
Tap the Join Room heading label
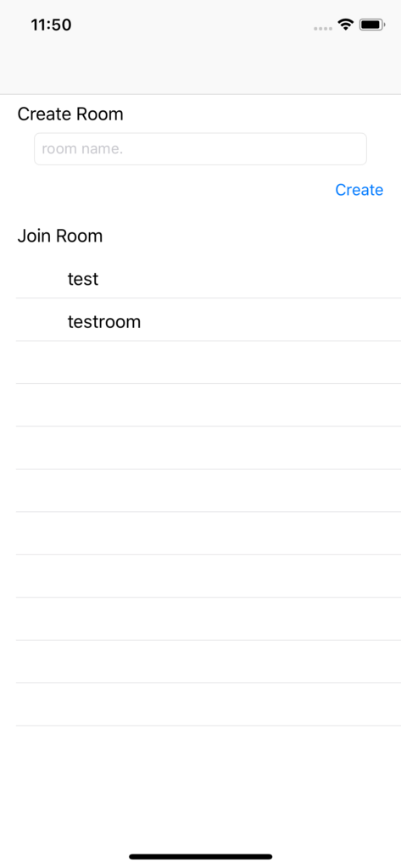point(60,236)
